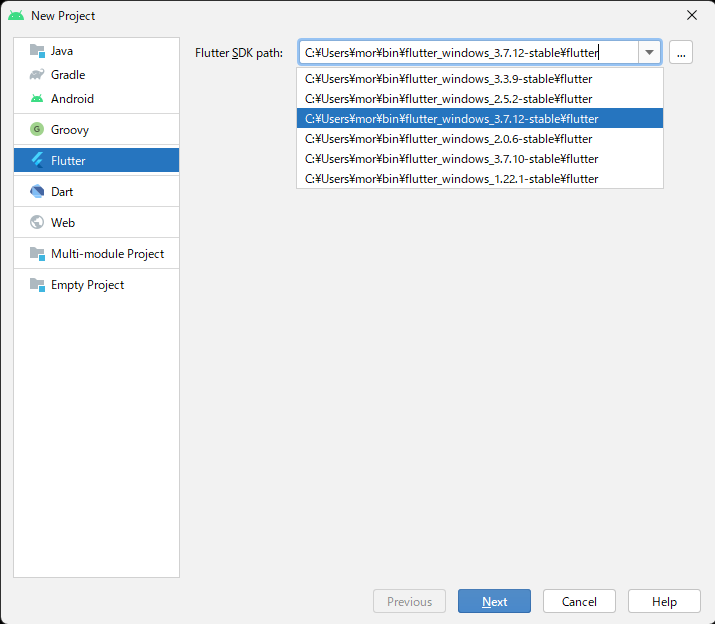Choose highlighted flutter_windows_3.7.12-stable option in list
Image resolution: width=715 pixels, height=624 pixels.
click(480, 119)
